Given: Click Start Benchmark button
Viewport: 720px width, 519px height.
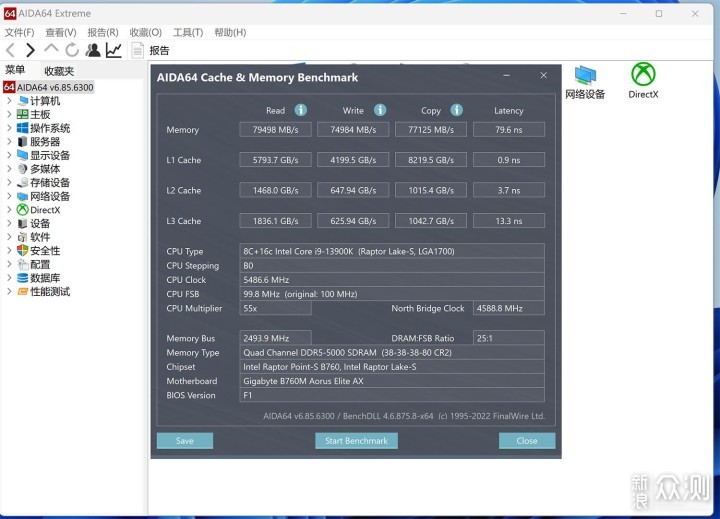Looking at the screenshot, I should tap(356, 440).
